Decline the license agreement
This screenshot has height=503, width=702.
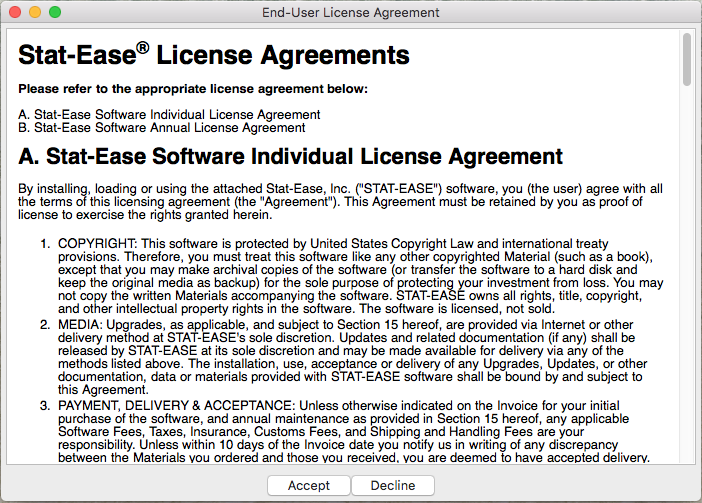click(x=393, y=486)
